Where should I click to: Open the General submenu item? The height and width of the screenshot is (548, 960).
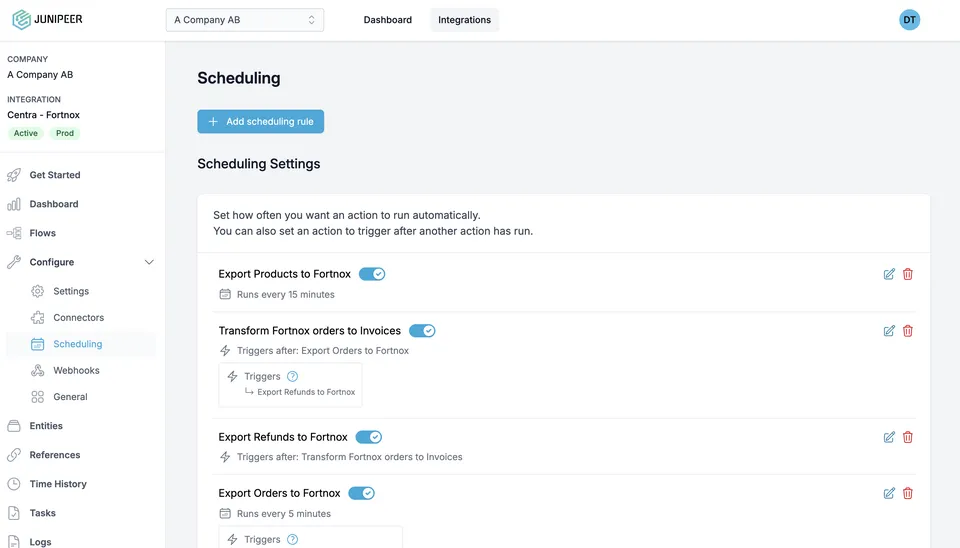70,397
